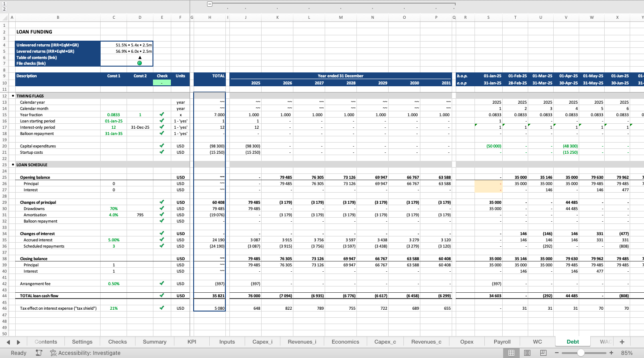Switch to the Summary sheet tab

pyautogui.click(x=154, y=341)
